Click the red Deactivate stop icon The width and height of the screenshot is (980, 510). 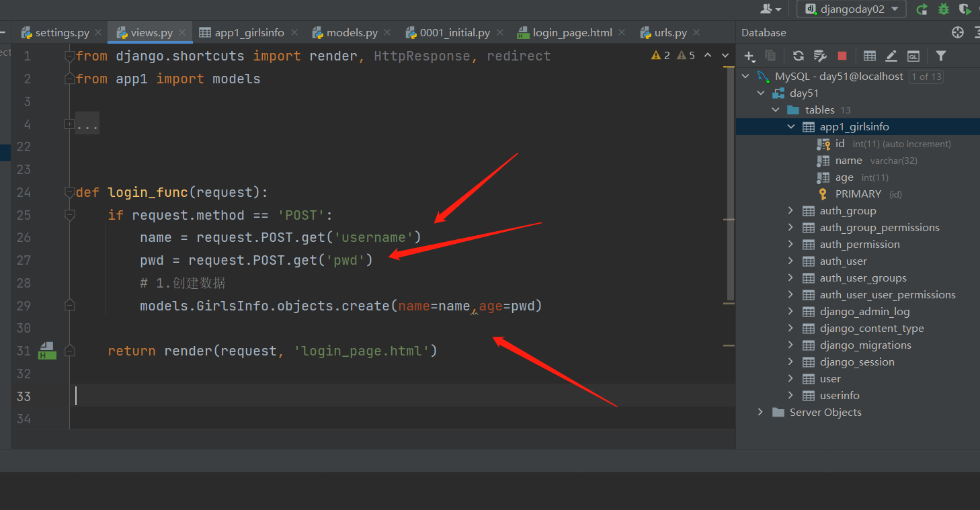(x=842, y=56)
